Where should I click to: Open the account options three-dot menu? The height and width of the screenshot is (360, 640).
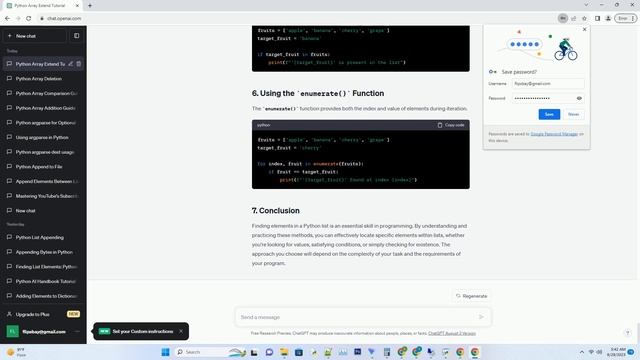77,331
